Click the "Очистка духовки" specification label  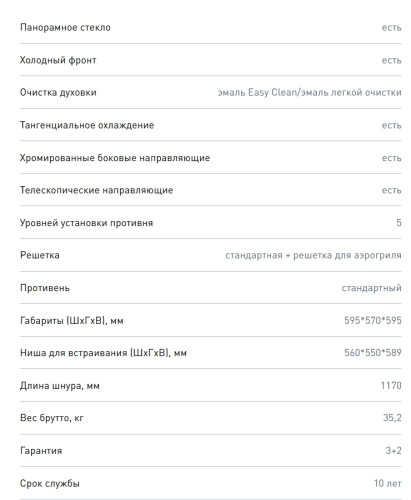(x=58, y=92)
